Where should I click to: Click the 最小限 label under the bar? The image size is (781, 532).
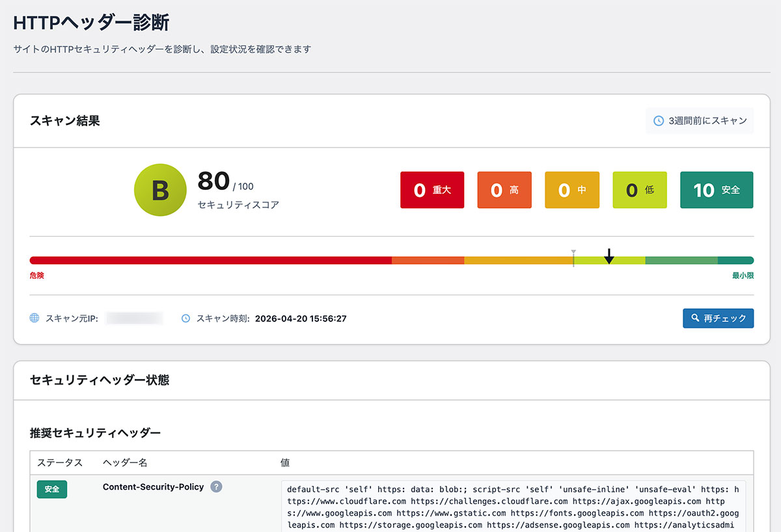click(x=743, y=276)
